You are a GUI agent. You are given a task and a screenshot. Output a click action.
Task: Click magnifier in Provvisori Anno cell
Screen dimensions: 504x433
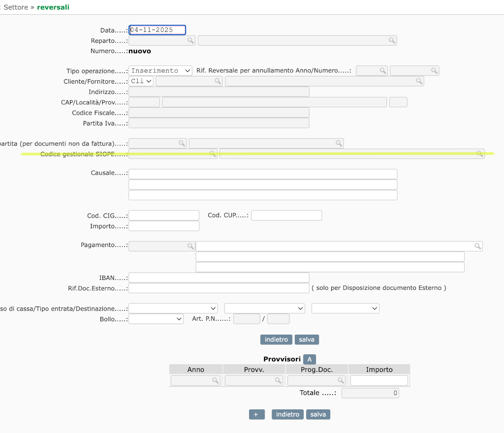215,380
